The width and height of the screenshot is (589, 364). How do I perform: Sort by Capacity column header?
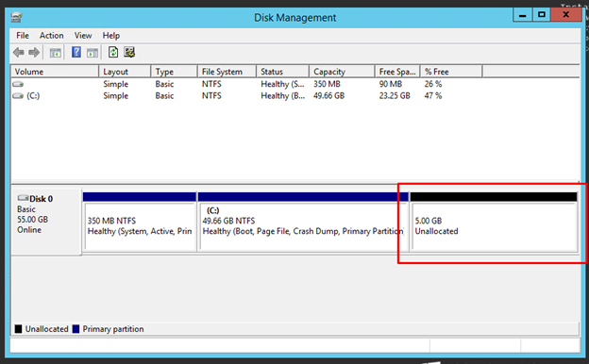342,72
